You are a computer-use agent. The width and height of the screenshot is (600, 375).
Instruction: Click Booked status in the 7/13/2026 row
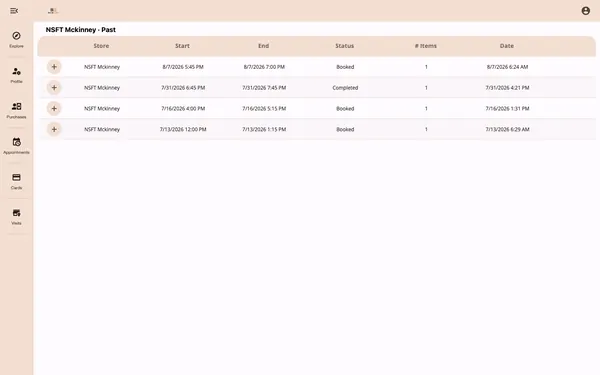(x=345, y=129)
